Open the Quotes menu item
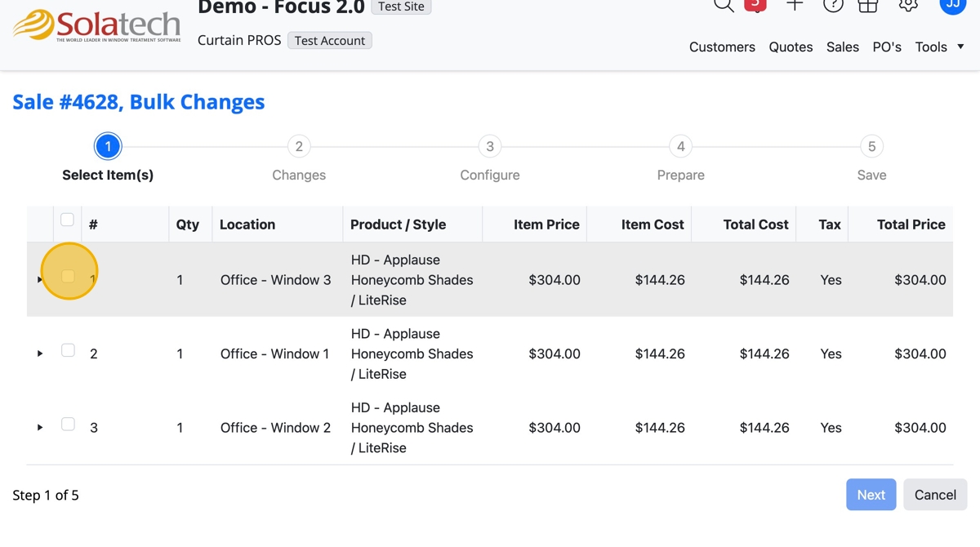Image resolution: width=980 pixels, height=547 pixels. coord(791,47)
